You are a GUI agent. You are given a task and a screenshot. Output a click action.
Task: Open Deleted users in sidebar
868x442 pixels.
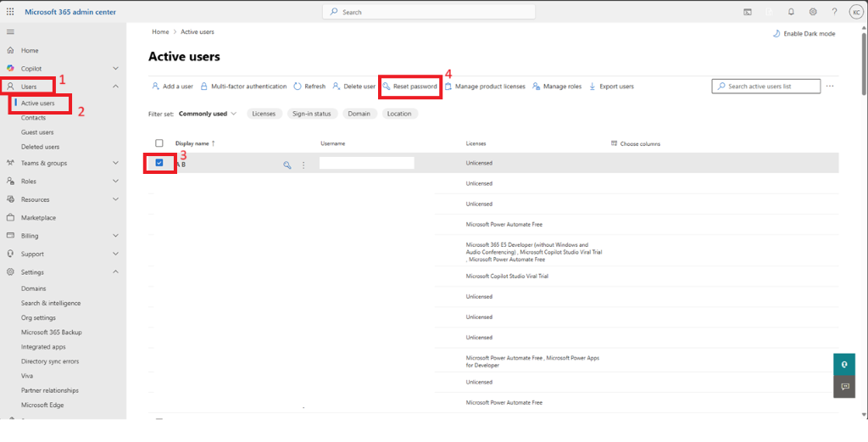(40, 147)
